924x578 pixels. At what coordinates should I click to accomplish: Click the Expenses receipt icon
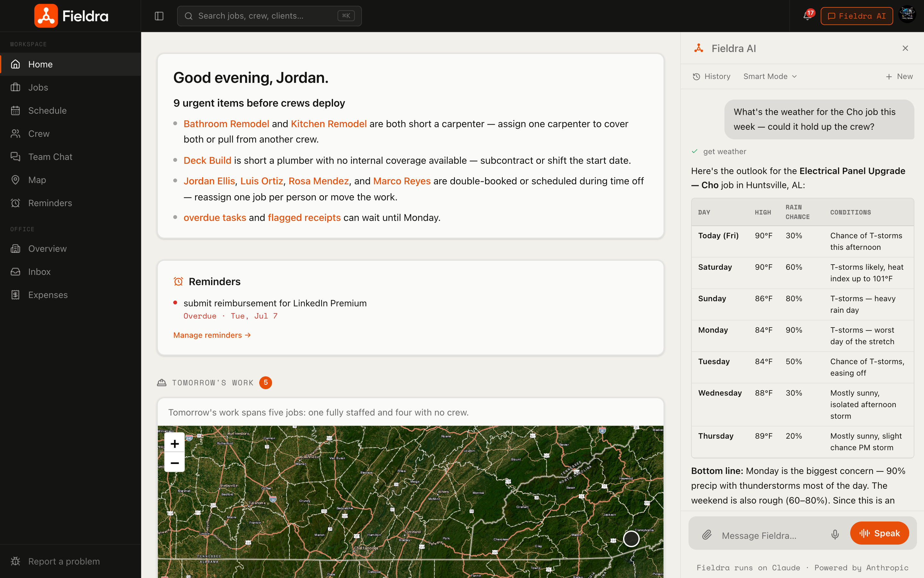(x=15, y=295)
